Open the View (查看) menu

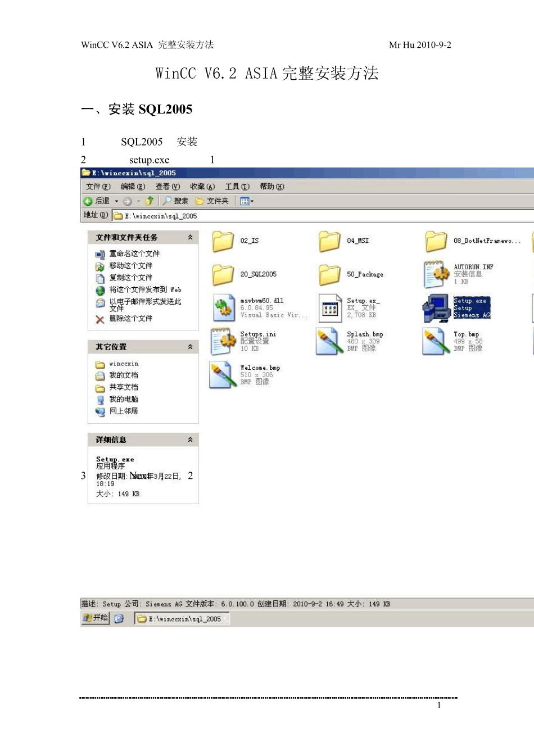[168, 187]
